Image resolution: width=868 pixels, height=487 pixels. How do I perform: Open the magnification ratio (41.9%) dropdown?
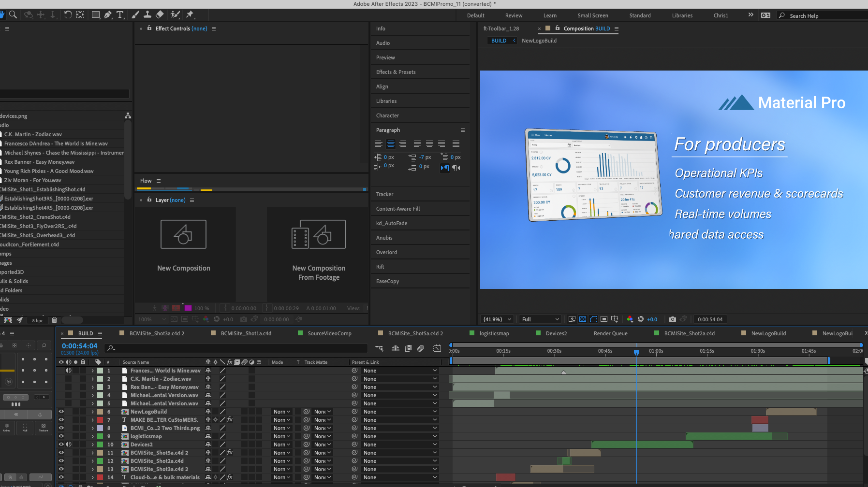point(498,319)
